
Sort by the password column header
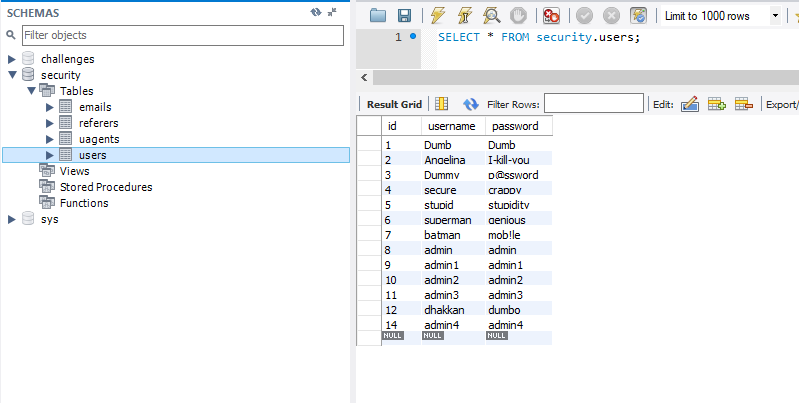coord(519,126)
